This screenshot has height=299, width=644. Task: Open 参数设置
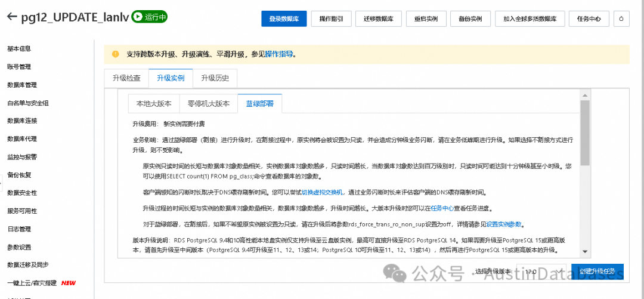tap(19, 247)
